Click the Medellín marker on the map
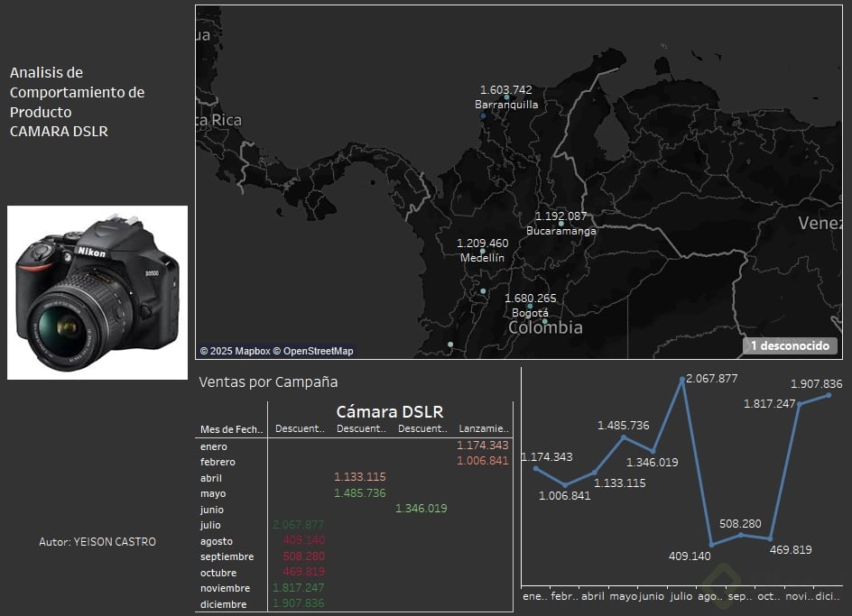This screenshot has width=852, height=616. [x=483, y=251]
